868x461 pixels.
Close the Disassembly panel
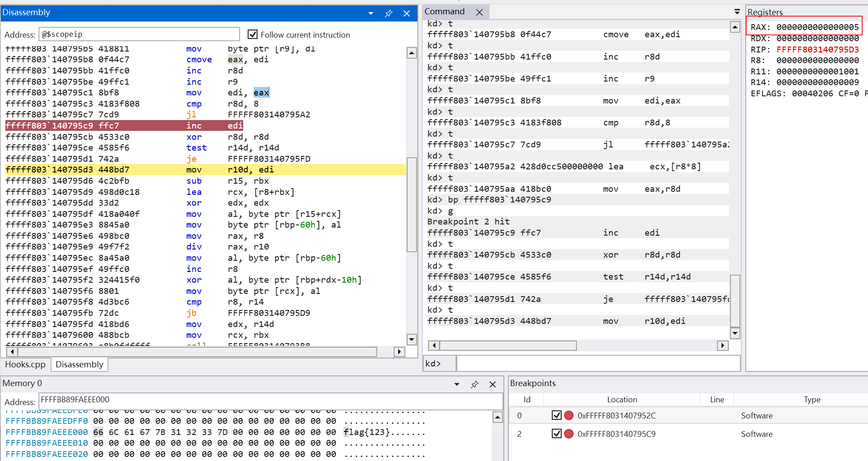(x=407, y=13)
